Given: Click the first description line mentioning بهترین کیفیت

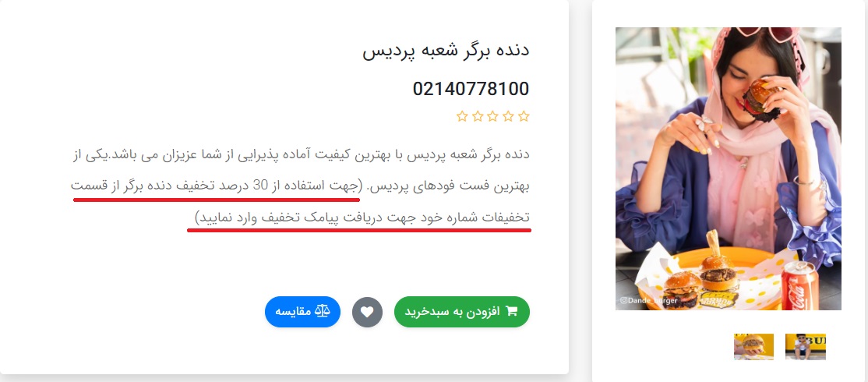Looking at the screenshot, I should pyautogui.click(x=301, y=154).
